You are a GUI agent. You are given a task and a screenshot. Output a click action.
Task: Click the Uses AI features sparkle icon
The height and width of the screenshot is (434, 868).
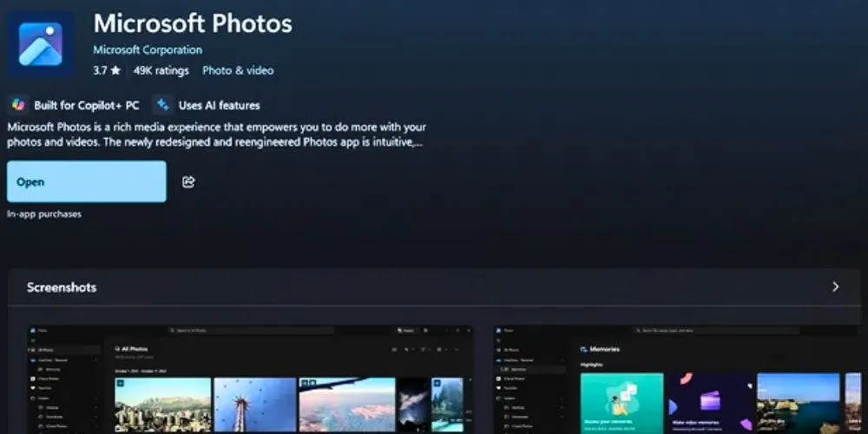coord(162,105)
